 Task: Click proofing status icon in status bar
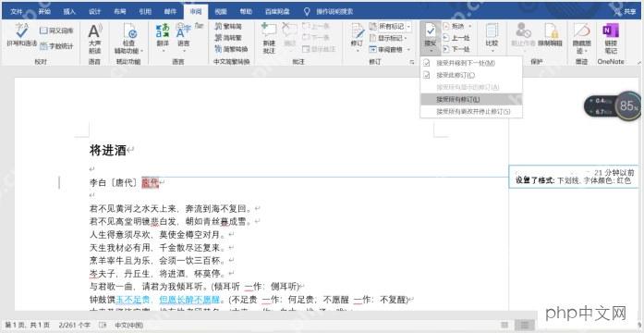click(103, 326)
